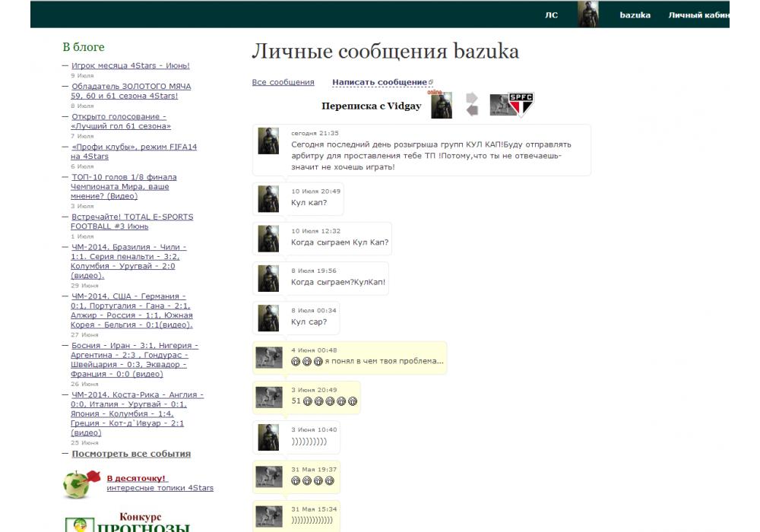760x532 pixels.
Task: Open the В десяточку! link
Action: [137, 478]
